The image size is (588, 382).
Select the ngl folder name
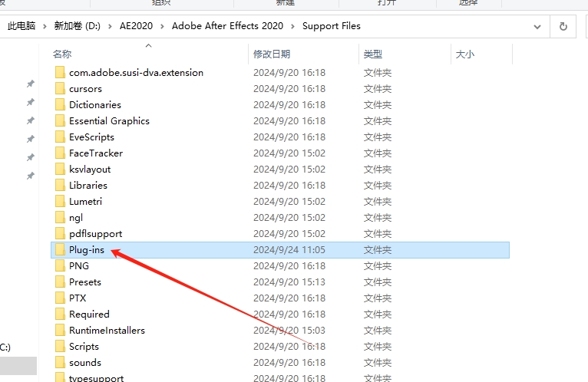point(76,218)
